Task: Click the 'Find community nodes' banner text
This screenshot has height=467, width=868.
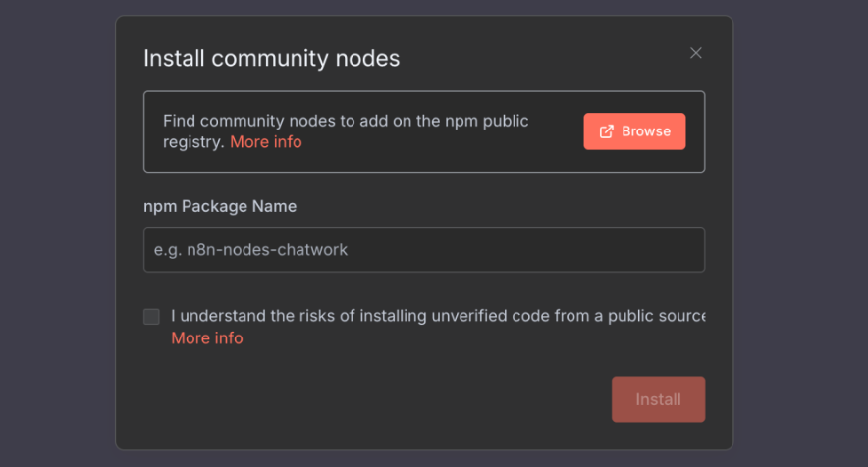Action: pos(346,121)
